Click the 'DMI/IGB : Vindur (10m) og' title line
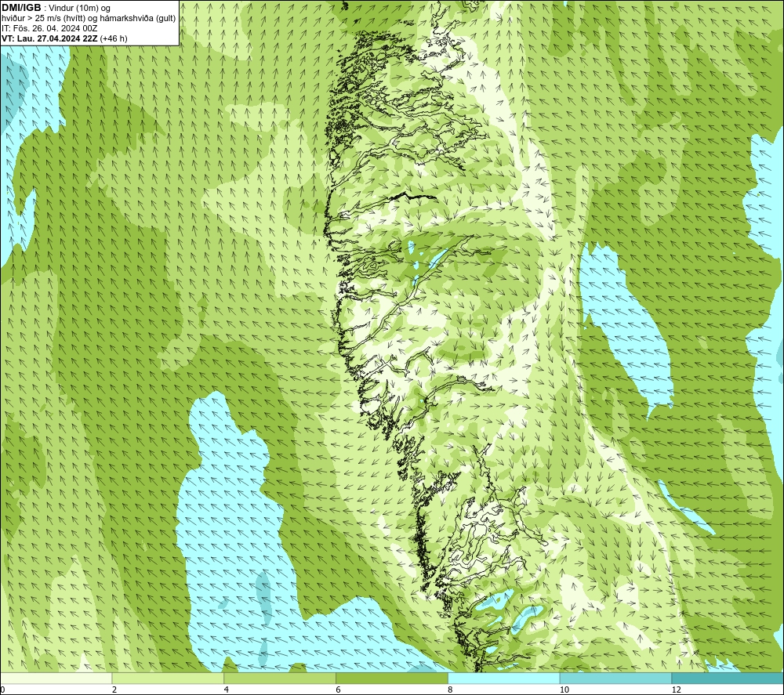This screenshot has width=784, height=695. [56, 8]
